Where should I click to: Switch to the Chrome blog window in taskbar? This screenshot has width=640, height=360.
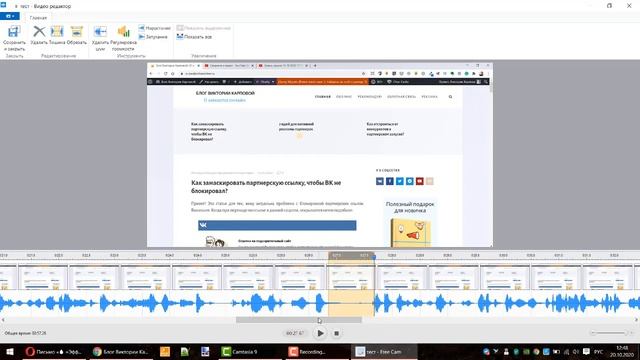pyautogui.click(x=121, y=351)
